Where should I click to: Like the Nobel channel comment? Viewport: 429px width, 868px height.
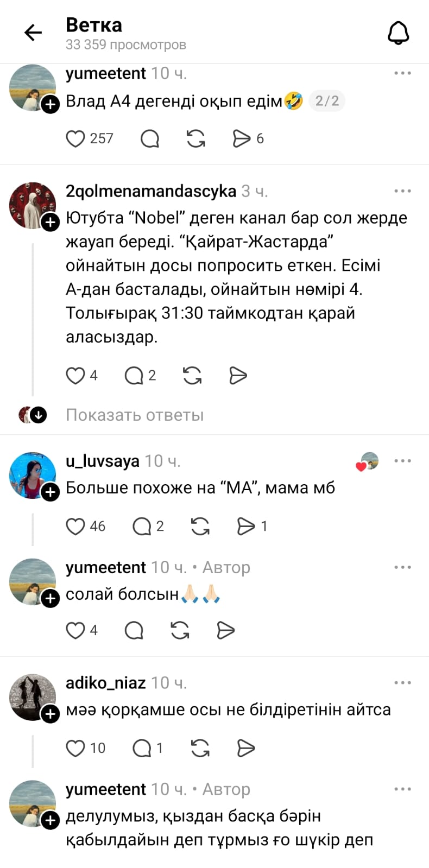75,376
